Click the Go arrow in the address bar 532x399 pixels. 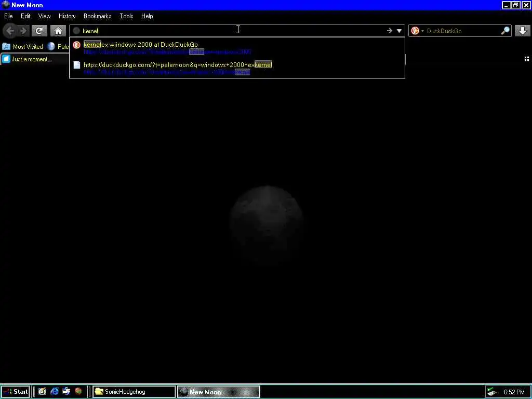point(390,31)
